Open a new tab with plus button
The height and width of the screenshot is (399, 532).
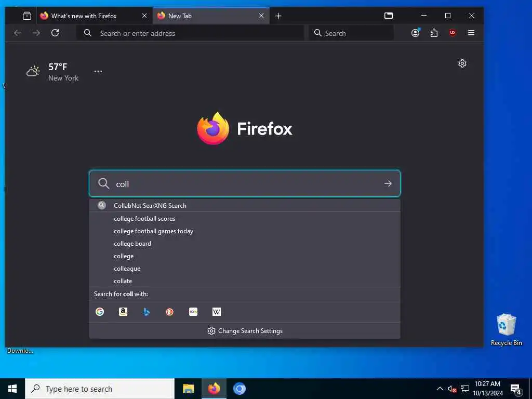[278, 16]
